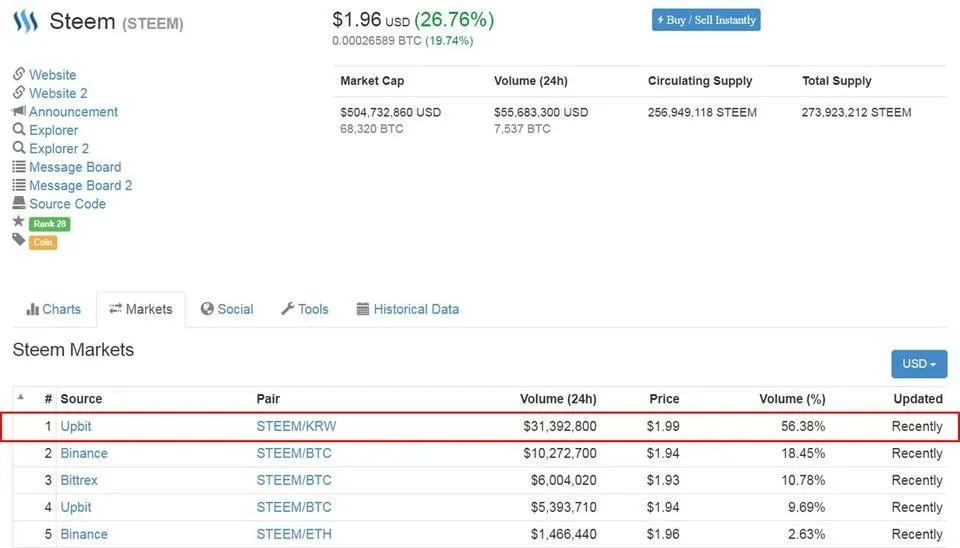960x548 pixels.
Task: Click the green Rank 28 badge
Action: (x=50, y=223)
